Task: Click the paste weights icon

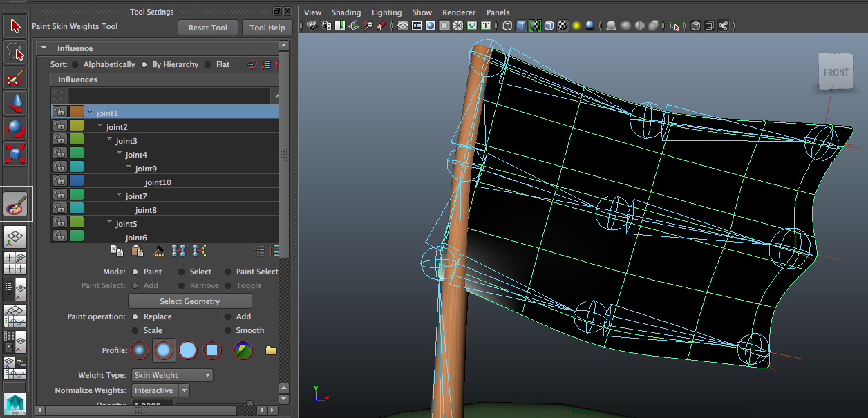Action: 138,250
